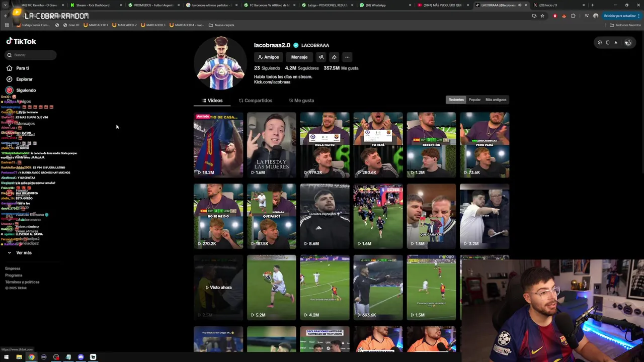Open the Tu Papá video
Screen dimensions: 644x362
click(x=378, y=145)
